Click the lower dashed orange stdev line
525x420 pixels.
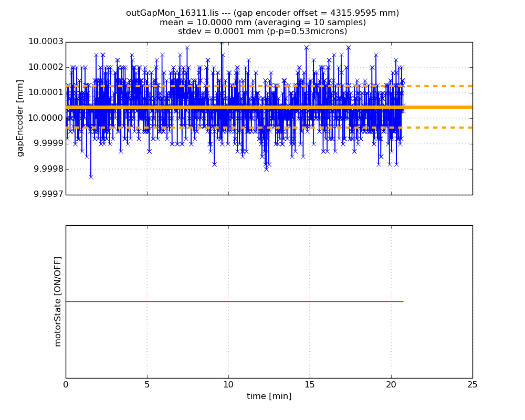[438, 128]
